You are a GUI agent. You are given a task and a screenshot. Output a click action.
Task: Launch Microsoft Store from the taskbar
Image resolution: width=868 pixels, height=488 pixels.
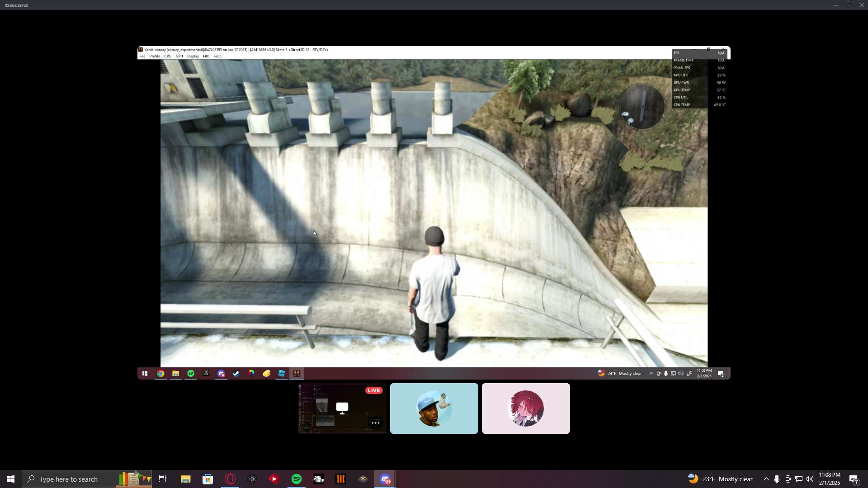208,479
